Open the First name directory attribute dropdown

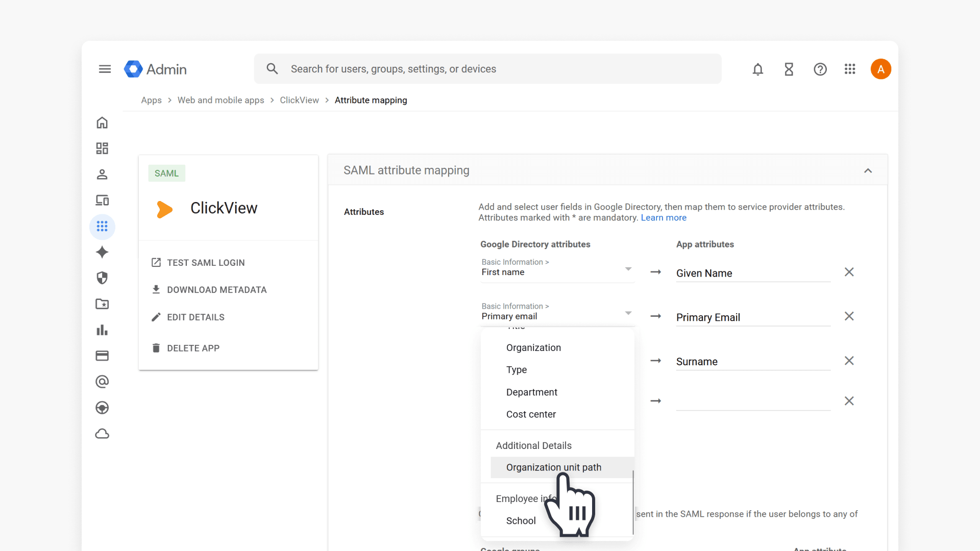(x=557, y=269)
